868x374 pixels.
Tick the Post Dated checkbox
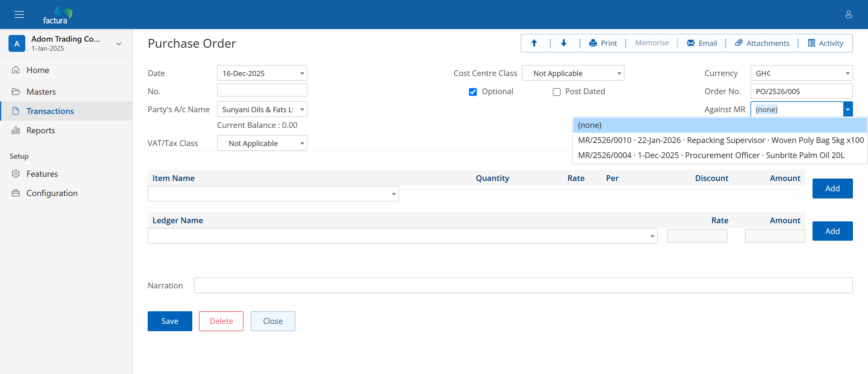click(x=556, y=92)
